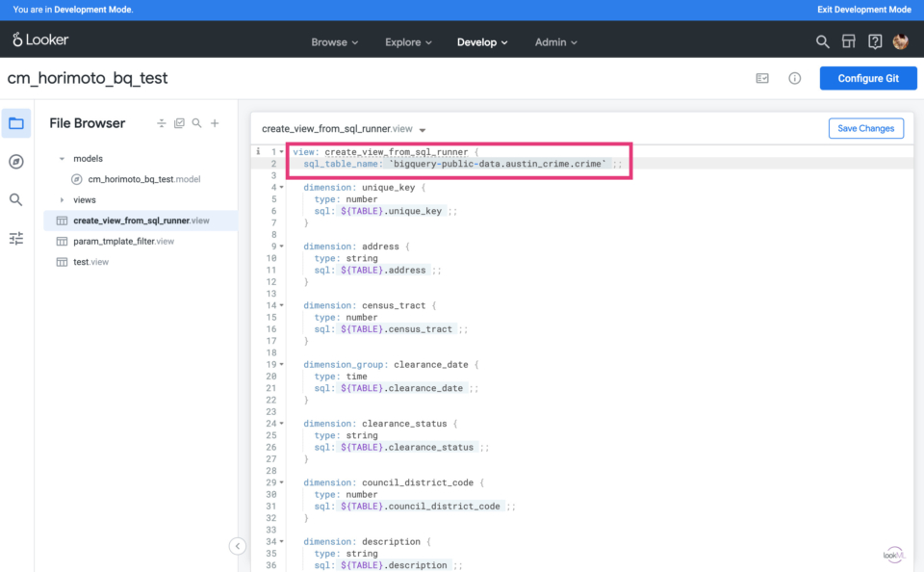Open the Help menu icon
The width and height of the screenshot is (924, 572).
click(x=875, y=41)
